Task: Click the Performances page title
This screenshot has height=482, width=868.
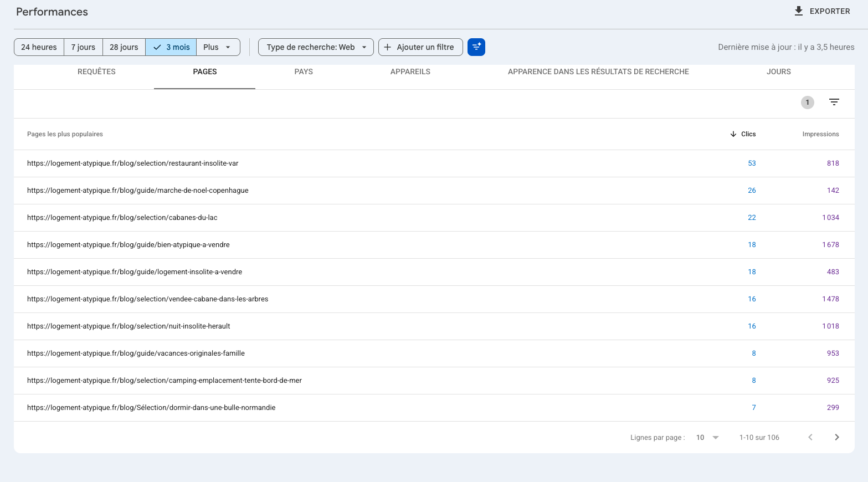Action: point(52,12)
